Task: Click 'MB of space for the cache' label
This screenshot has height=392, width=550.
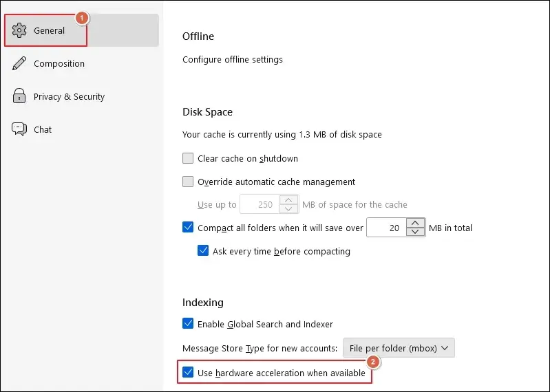Action: [355, 204]
